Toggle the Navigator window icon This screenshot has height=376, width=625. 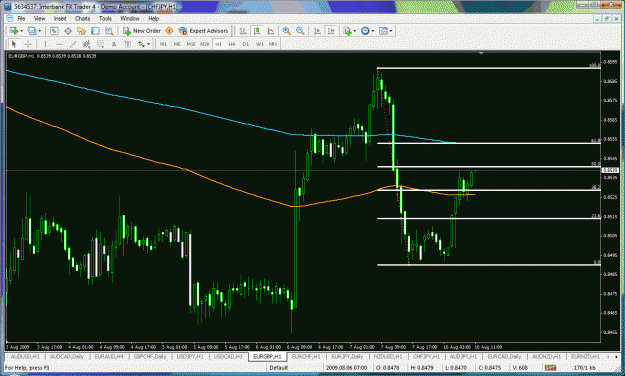click(x=82, y=31)
